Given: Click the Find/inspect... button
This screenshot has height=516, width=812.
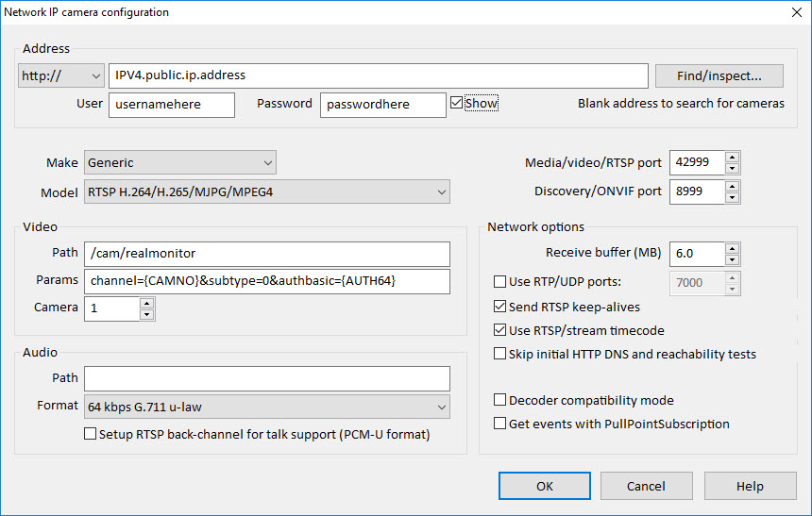Looking at the screenshot, I should (x=719, y=76).
